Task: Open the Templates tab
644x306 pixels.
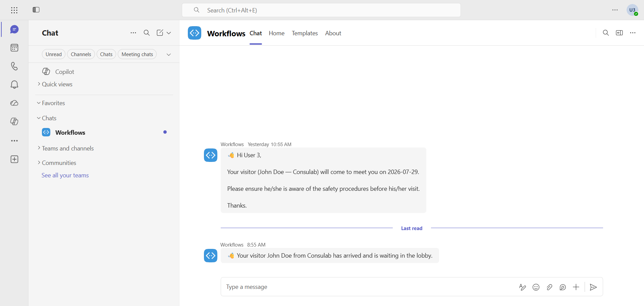Action: pyautogui.click(x=305, y=33)
